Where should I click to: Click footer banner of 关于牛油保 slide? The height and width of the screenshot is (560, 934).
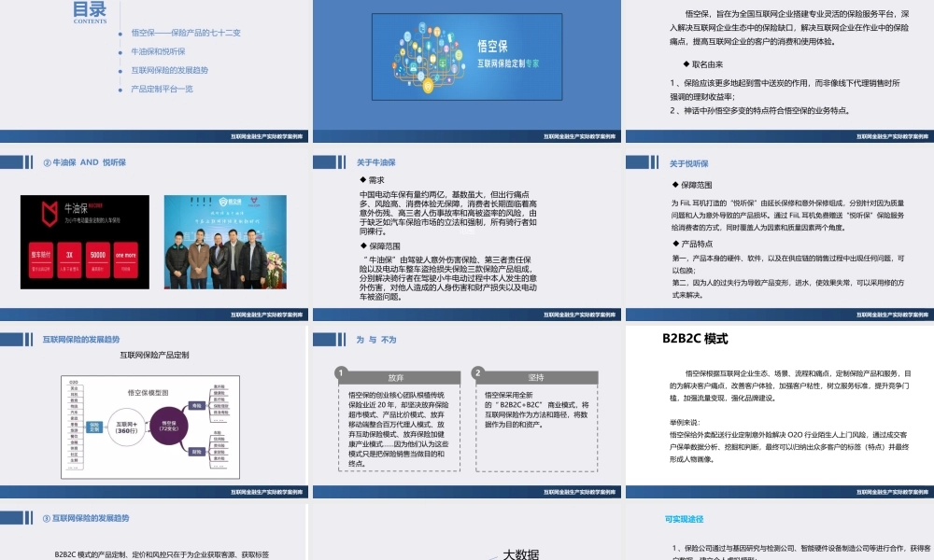pyautogui.click(x=466, y=315)
